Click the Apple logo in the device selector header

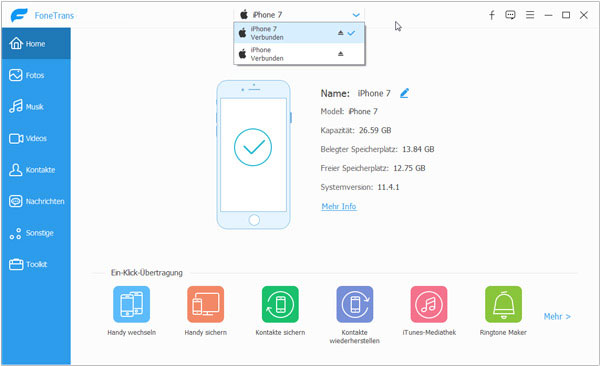[244, 15]
